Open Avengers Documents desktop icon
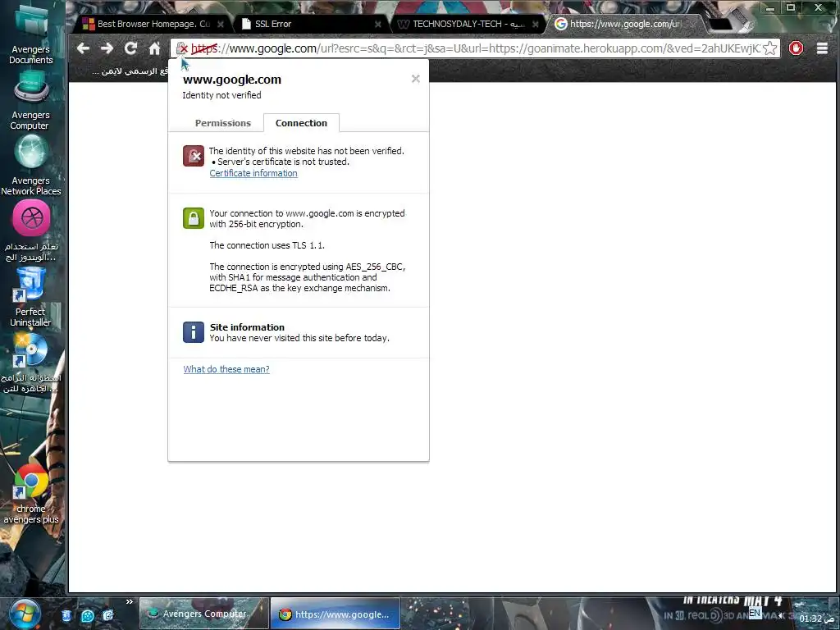 (x=31, y=34)
